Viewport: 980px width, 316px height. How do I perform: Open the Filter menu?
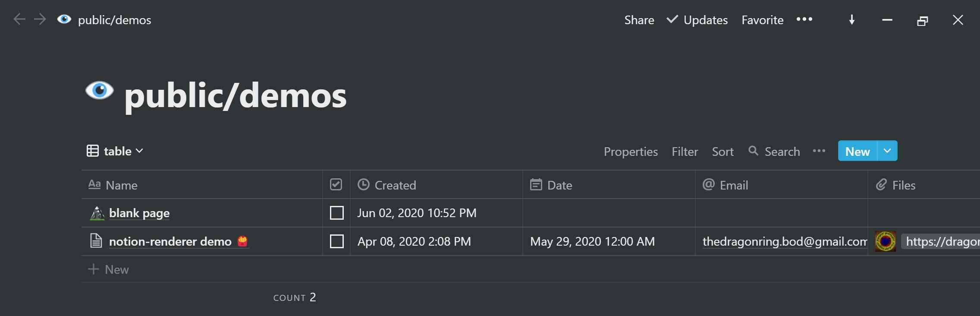pos(685,152)
